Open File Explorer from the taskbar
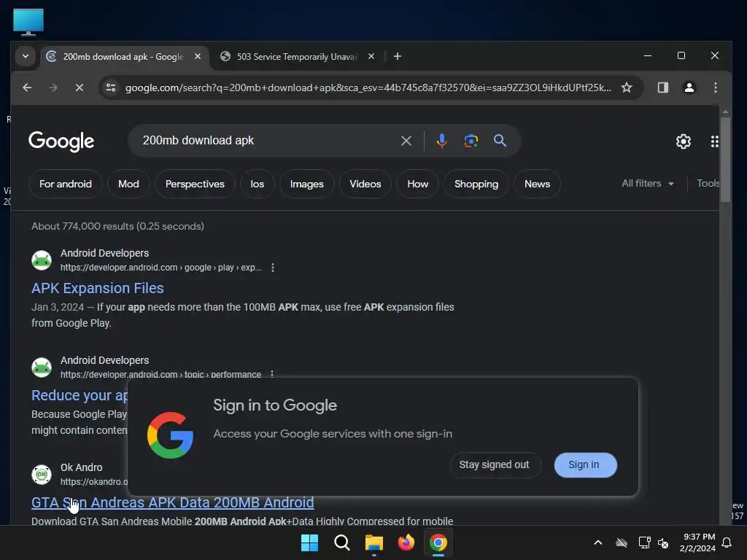 [x=374, y=542]
